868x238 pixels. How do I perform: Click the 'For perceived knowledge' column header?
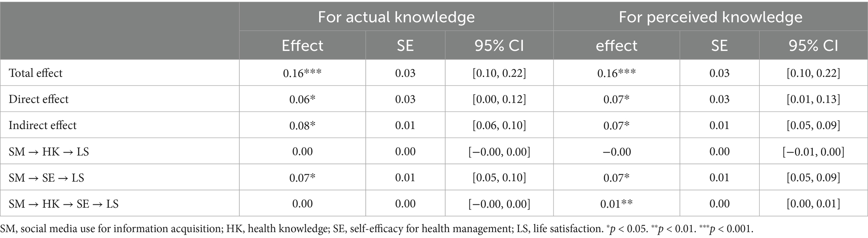pos(711,17)
